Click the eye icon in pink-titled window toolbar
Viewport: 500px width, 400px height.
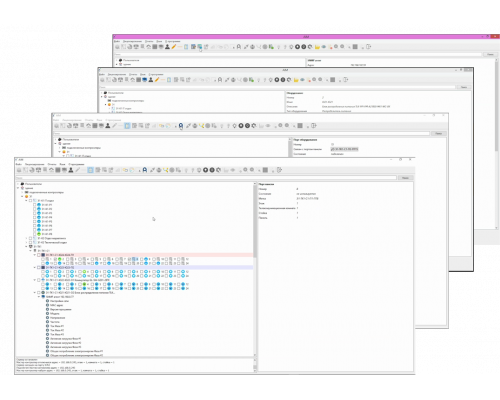point(324,47)
